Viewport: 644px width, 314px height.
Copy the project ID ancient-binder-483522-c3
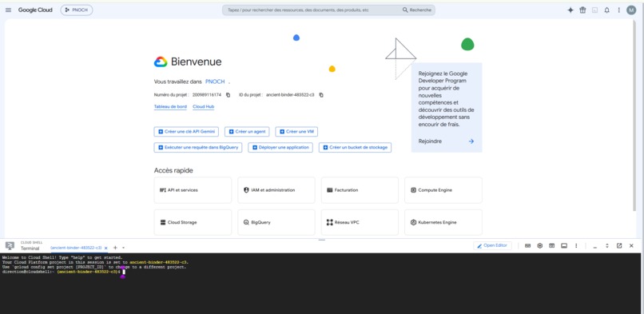(321, 95)
